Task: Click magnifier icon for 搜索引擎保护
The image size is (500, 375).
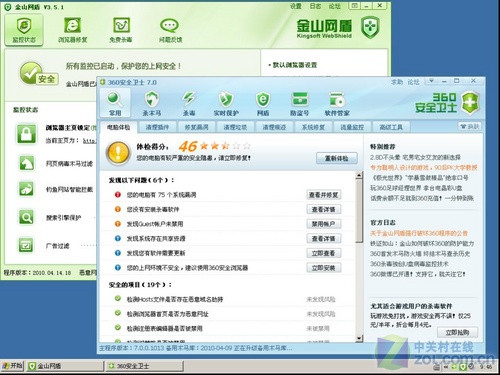Action: 26,217
